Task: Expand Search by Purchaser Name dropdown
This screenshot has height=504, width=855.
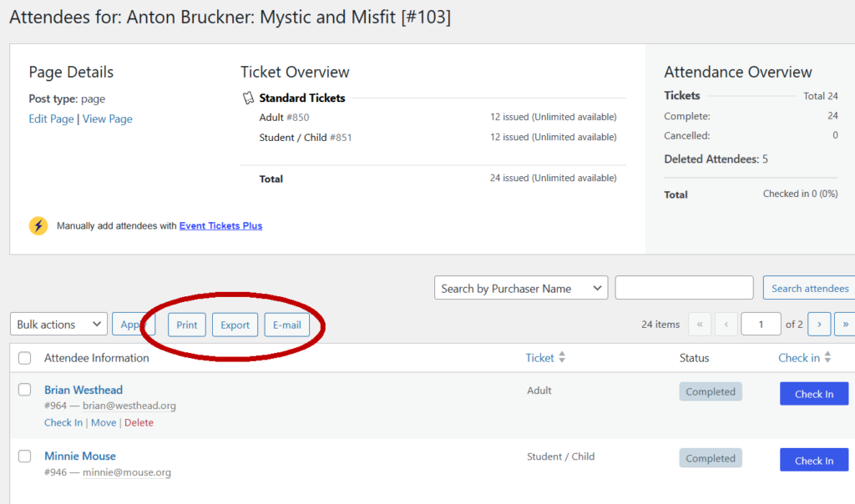Action: [521, 288]
